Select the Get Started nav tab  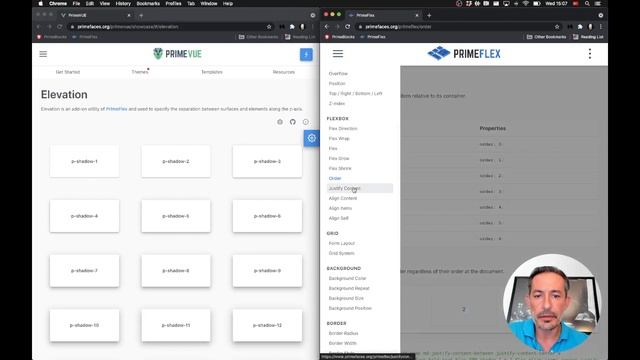tap(68, 72)
